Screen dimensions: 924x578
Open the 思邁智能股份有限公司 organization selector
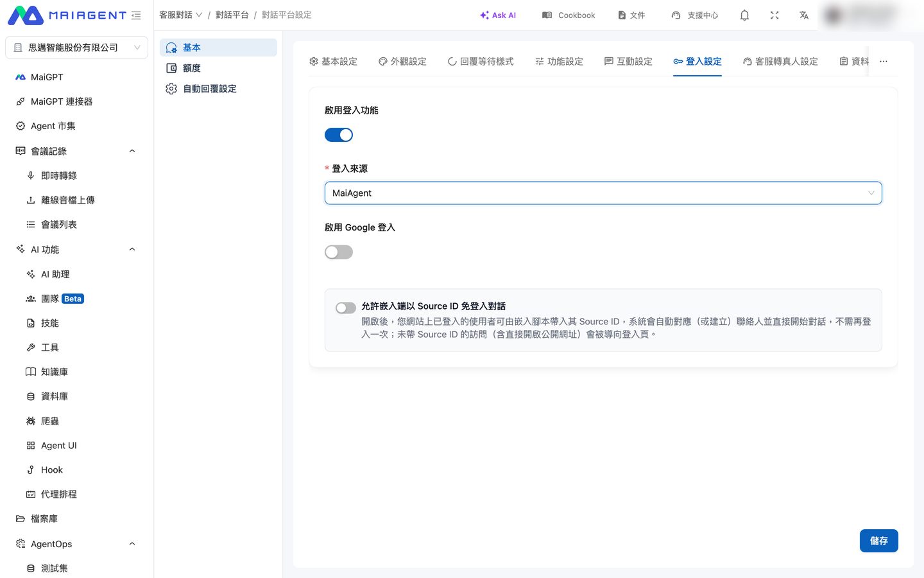click(77, 48)
